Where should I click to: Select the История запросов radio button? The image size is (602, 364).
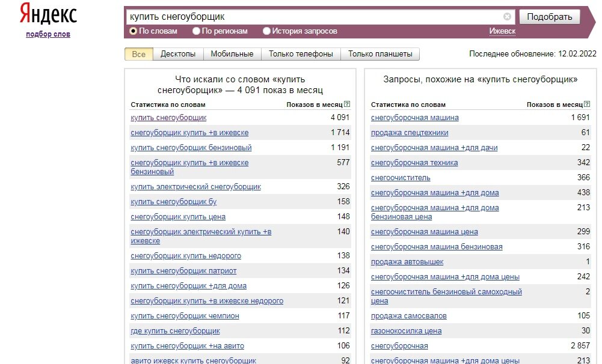pos(266,31)
